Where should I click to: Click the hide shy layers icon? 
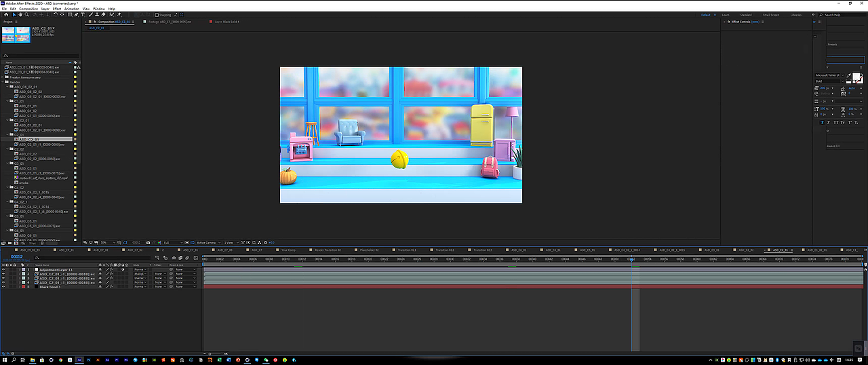coord(174,258)
